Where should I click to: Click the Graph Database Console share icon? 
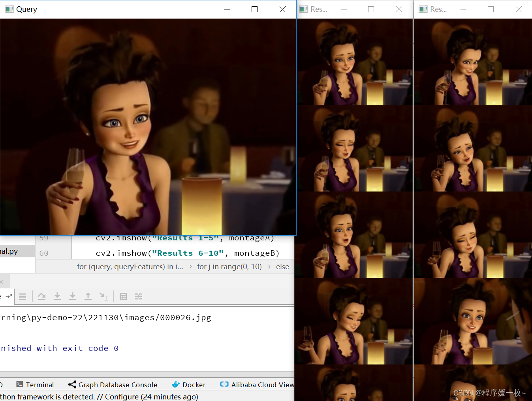tap(72, 384)
